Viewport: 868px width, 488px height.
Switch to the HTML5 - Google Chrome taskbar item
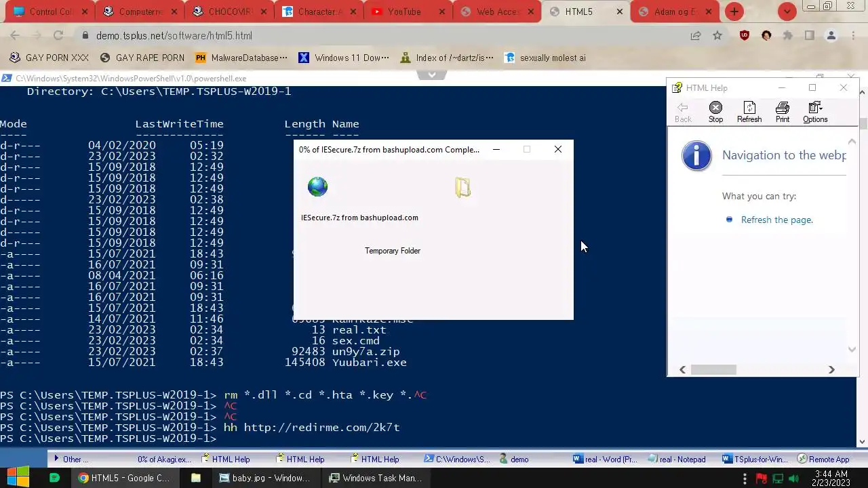tap(124, 478)
